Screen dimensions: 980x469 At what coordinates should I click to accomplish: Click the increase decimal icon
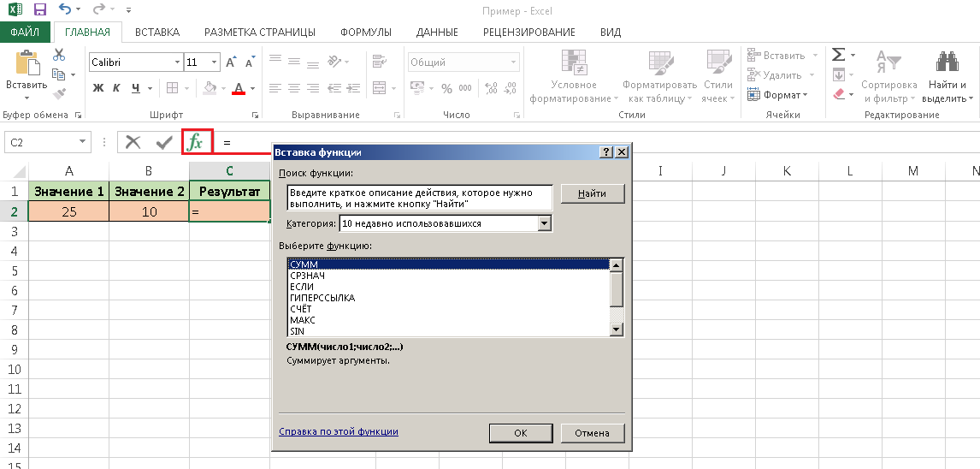pos(491,89)
